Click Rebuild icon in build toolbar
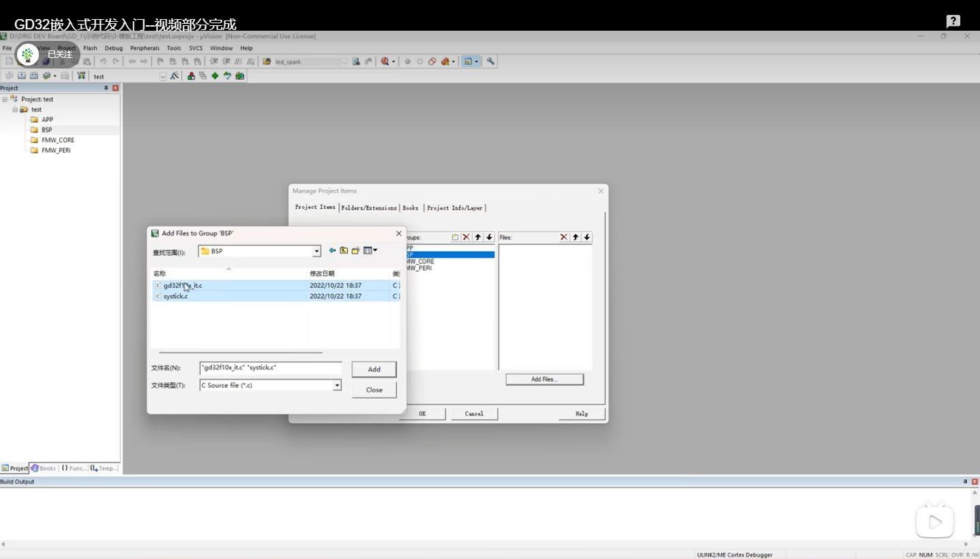Screen dimensions: 980x559 pos(33,76)
